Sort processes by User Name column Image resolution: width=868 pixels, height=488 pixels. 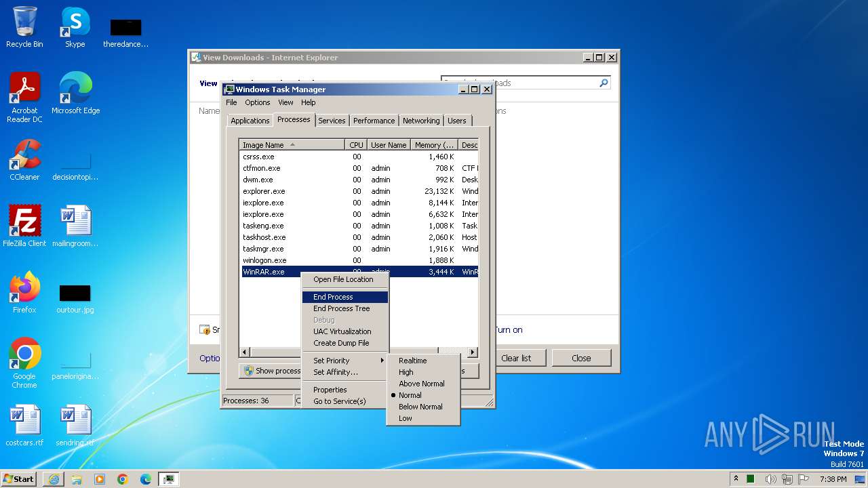[x=389, y=145]
